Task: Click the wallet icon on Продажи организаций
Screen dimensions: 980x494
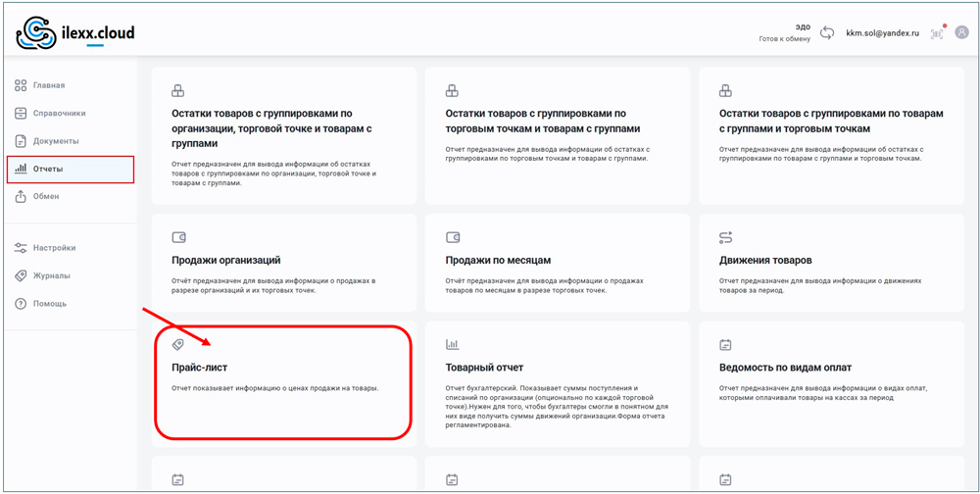Action: [x=178, y=237]
